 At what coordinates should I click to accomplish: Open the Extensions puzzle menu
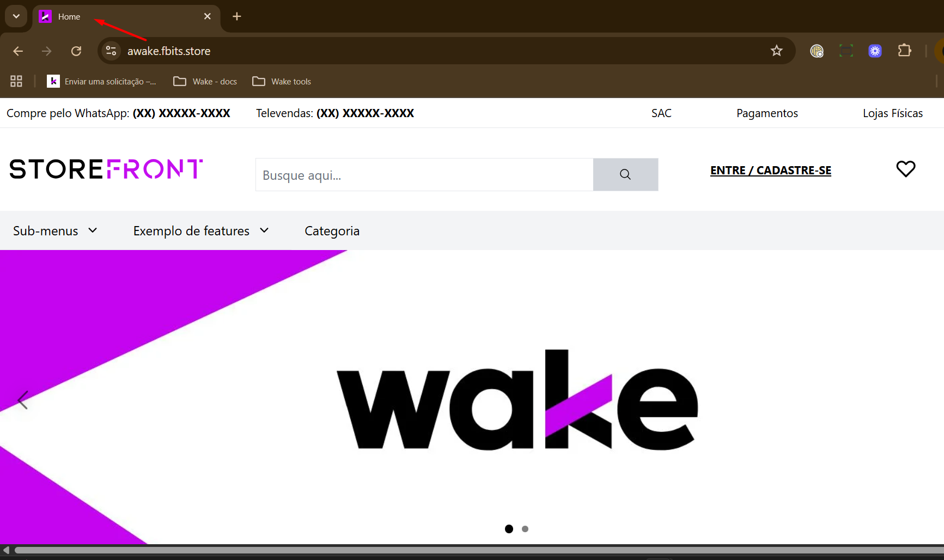tap(905, 51)
